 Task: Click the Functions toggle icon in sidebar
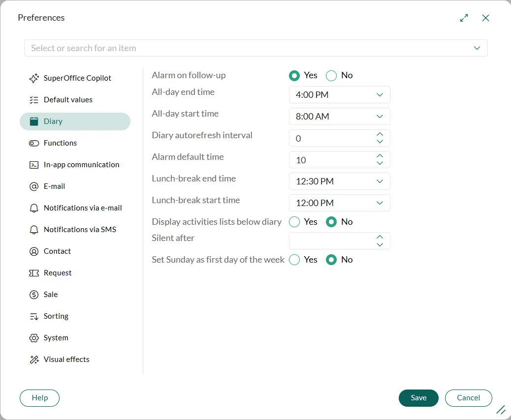34,143
